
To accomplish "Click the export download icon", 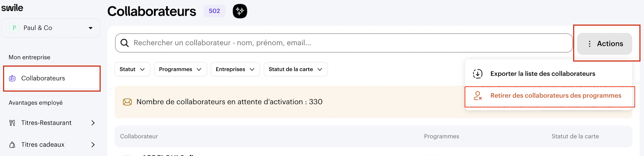I will click(x=477, y=74).
